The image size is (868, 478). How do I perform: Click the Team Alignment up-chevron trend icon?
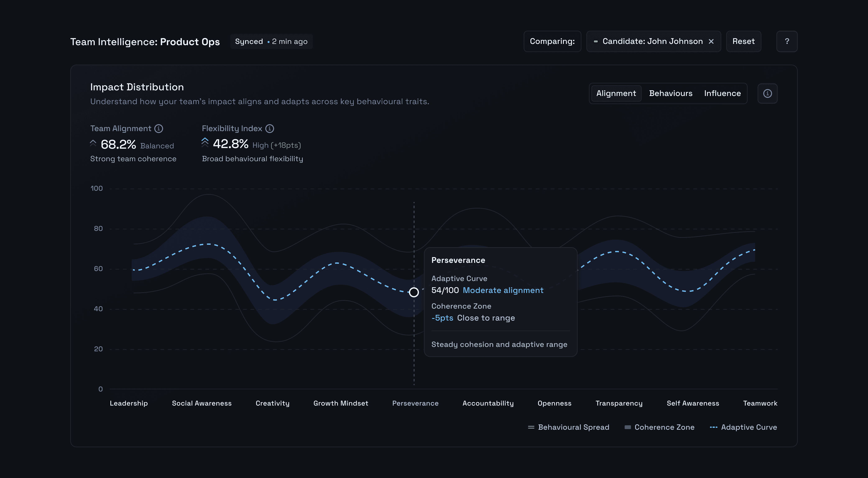click(93, 143)
